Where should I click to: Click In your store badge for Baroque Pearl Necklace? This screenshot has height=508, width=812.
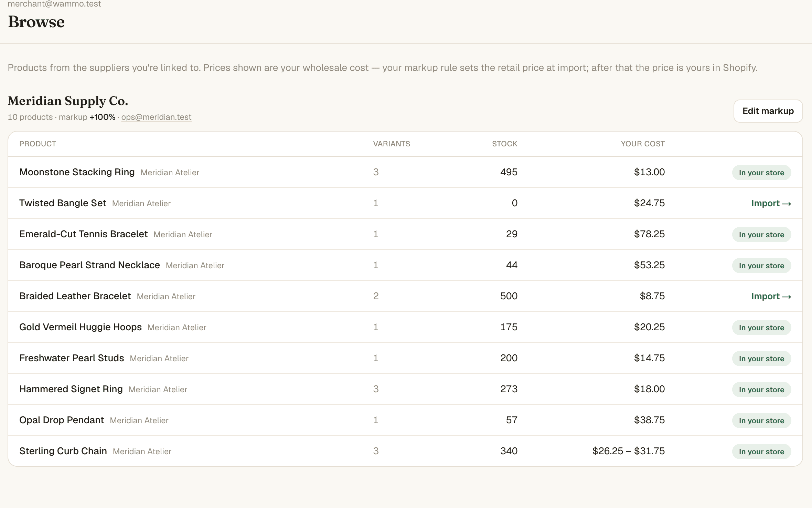click(761, 266)
